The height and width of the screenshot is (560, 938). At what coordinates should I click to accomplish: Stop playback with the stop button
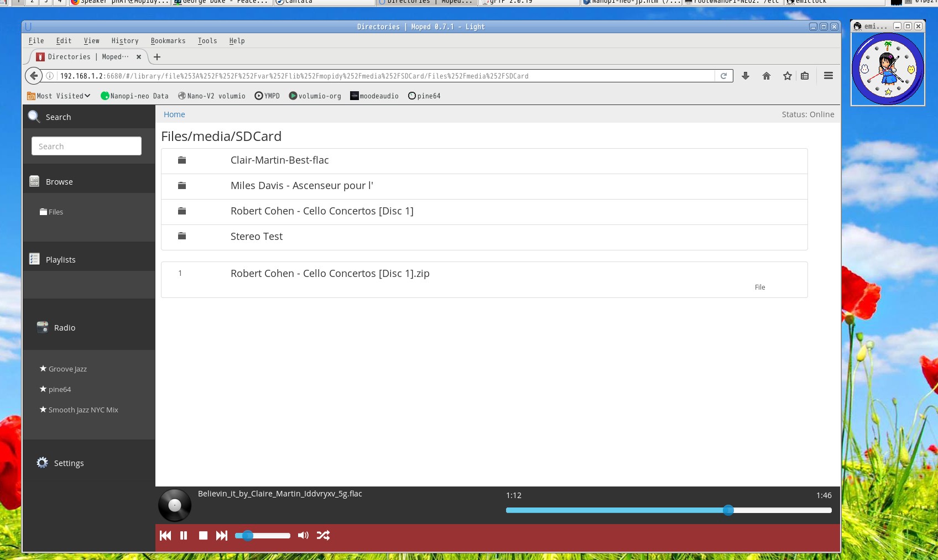click(x=203, y=535)
